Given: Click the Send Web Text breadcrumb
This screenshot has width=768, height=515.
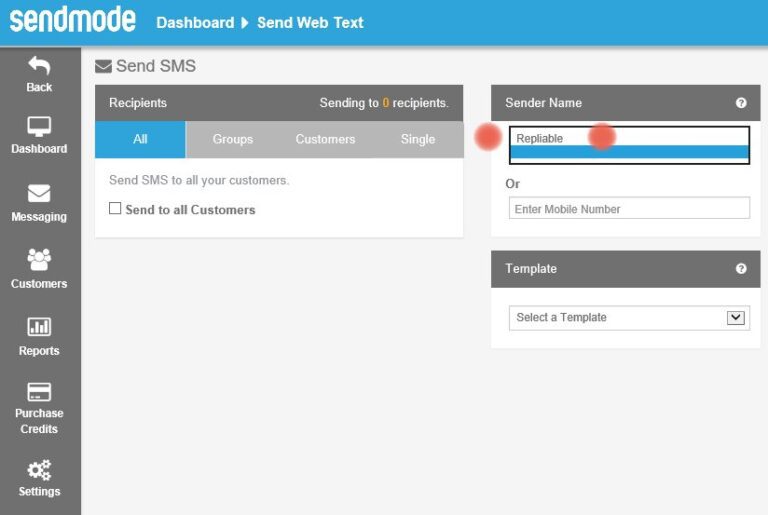Looking at the screenshot, I should click(310, 23).
